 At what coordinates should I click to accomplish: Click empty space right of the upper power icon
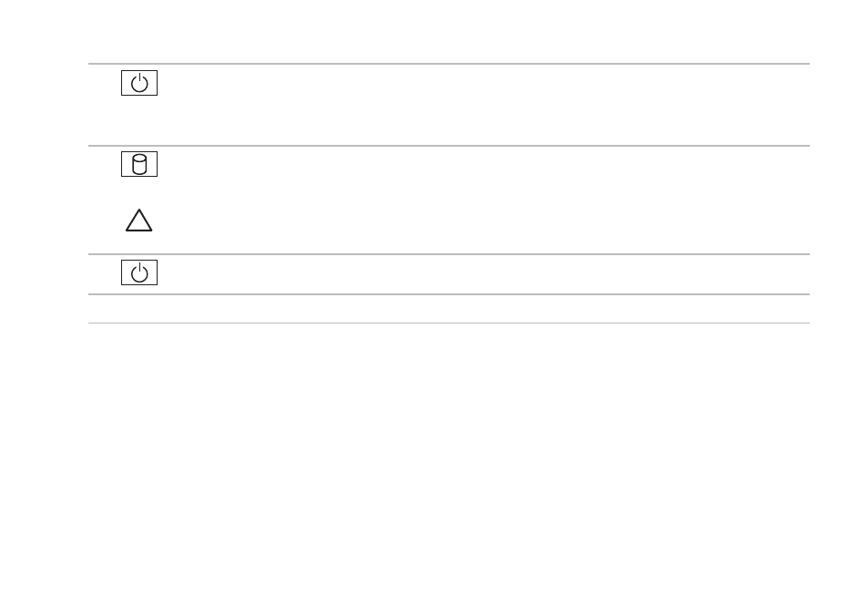pos(484,83)
